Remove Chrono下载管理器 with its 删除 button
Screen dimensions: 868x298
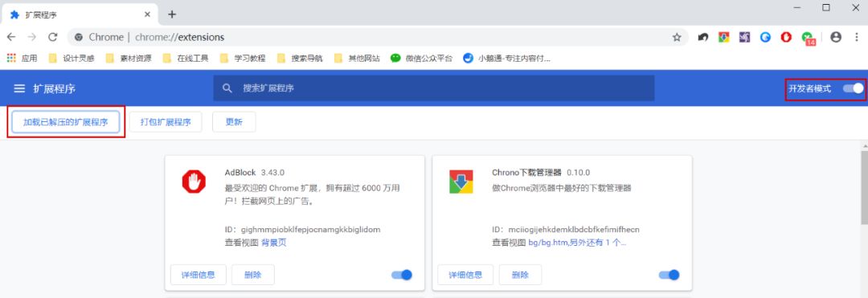520,275
